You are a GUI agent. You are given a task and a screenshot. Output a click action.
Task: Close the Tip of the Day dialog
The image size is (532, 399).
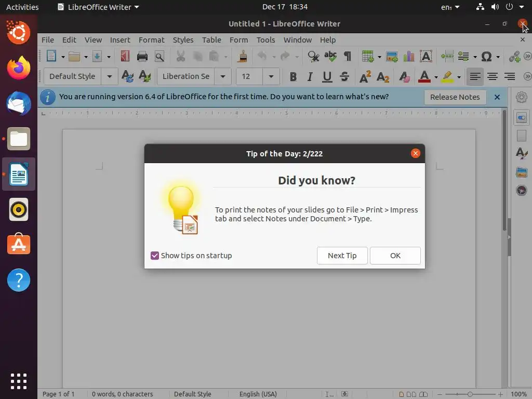(415, 153)
